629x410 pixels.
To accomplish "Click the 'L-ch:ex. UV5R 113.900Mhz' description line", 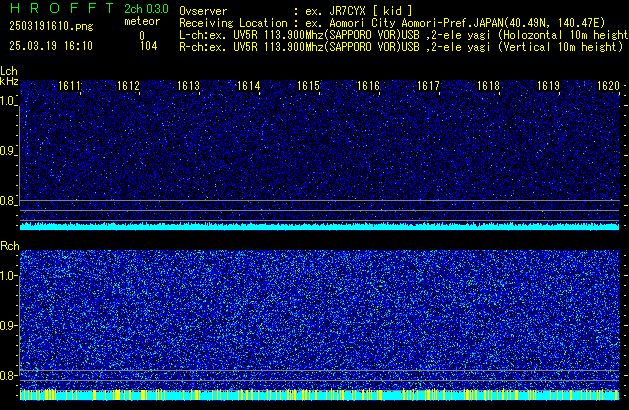I will 403,35.
